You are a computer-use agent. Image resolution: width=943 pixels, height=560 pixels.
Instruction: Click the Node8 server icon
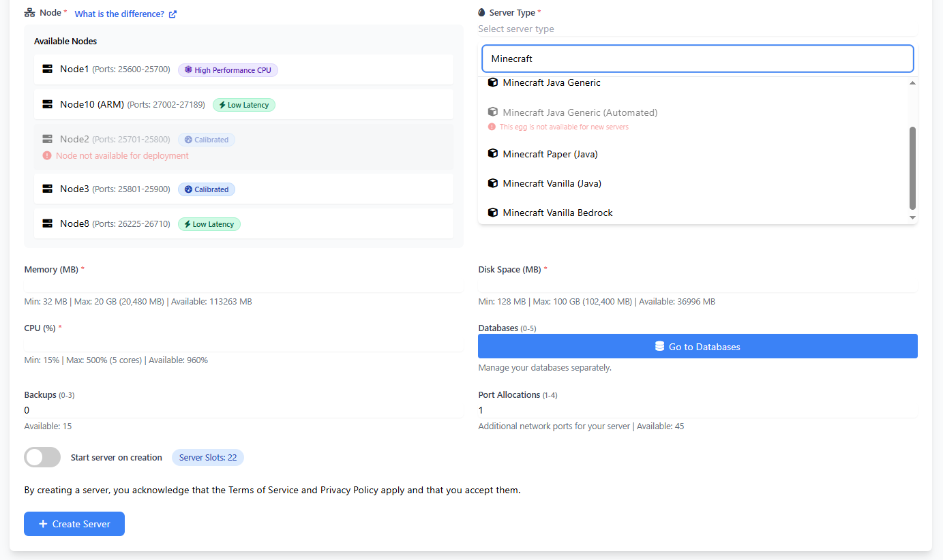48,223
